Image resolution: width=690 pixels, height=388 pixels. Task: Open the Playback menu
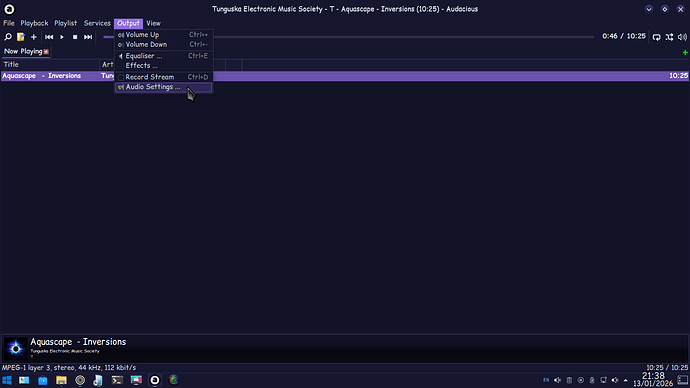34,23
